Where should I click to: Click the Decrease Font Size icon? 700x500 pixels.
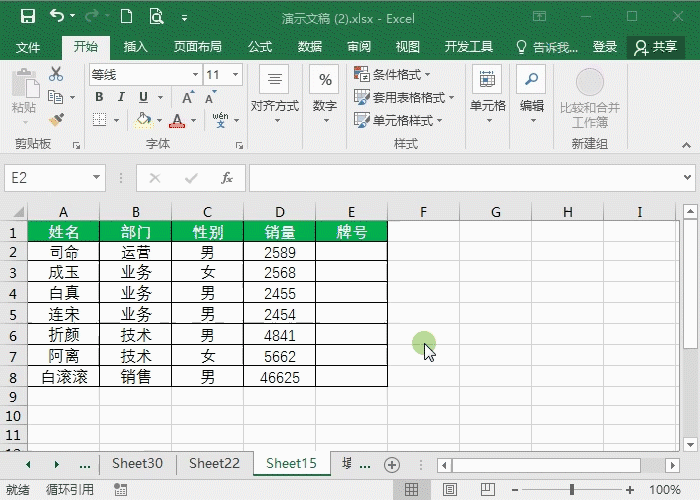click(x=210, y=97)
